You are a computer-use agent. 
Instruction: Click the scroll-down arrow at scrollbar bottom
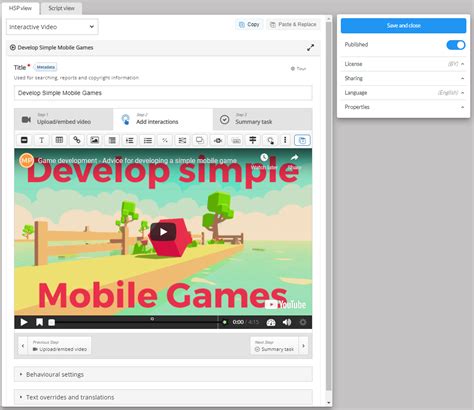pos(329,403)
